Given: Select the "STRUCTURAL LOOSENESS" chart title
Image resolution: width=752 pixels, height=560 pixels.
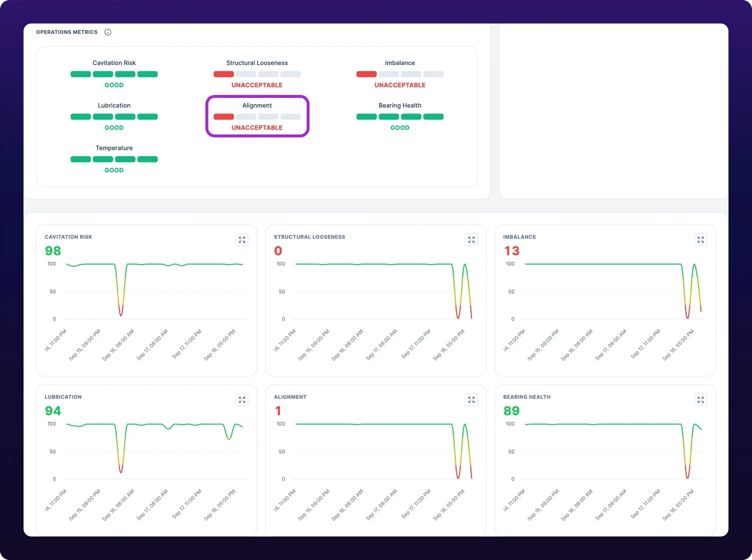Looking at the screenshot, I should pos(309,237).
